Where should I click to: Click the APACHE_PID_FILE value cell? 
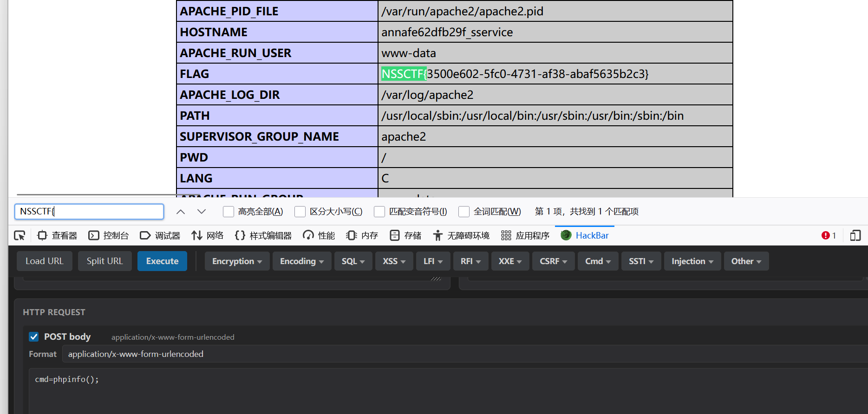(x=555, y=11)
